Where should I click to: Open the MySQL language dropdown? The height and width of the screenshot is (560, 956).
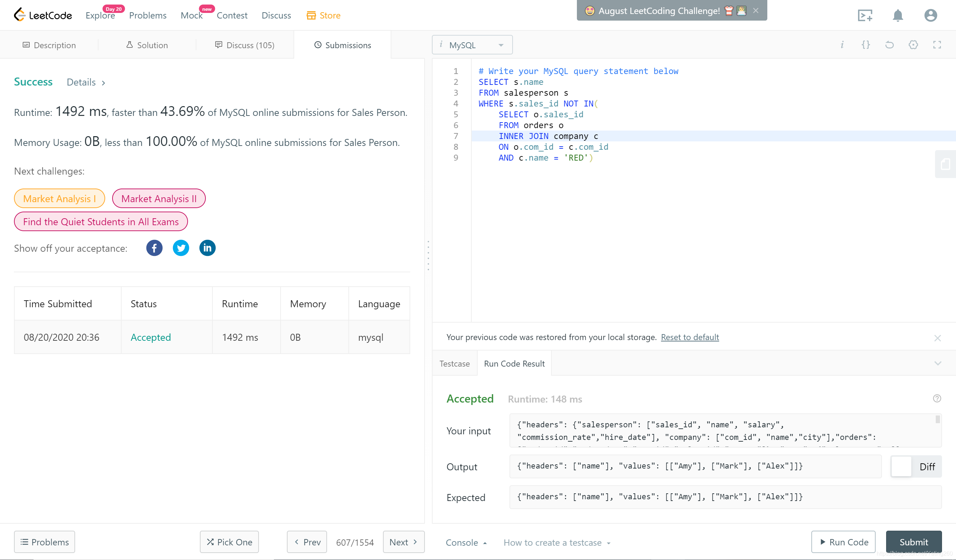(x=472, y=45)
